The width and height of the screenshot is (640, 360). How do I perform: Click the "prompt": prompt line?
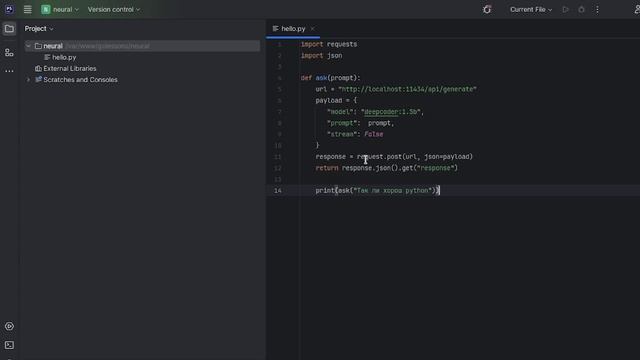point(360,123)
